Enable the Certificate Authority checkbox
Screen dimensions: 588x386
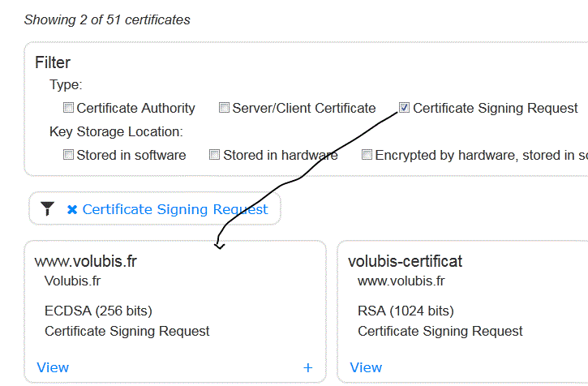click(x=68, y=108)
